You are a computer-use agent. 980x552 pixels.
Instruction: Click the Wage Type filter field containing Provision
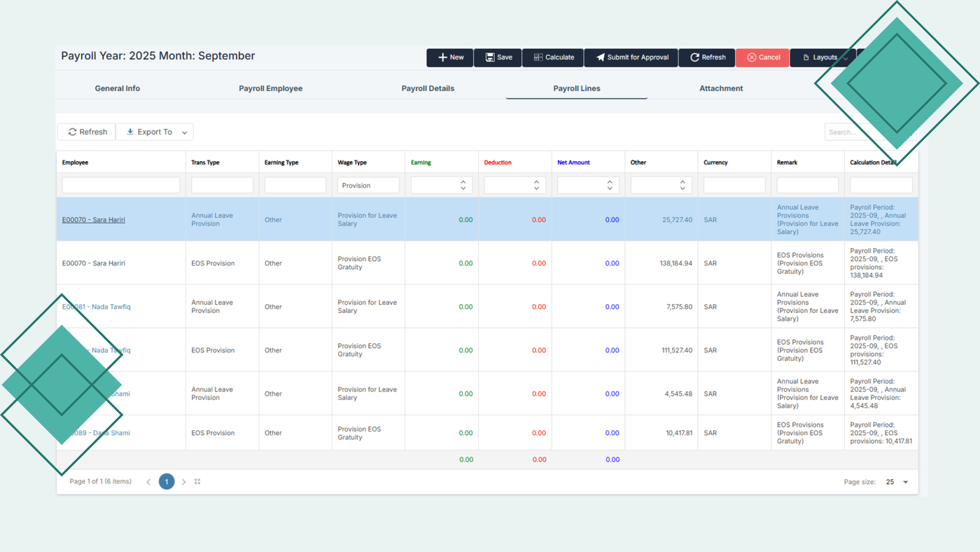tap(367, 185)
